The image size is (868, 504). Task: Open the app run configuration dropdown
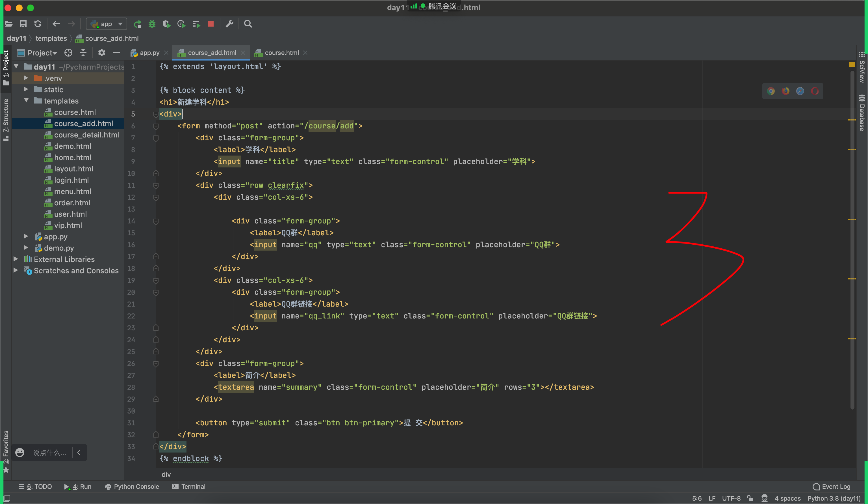pos(107,24)
